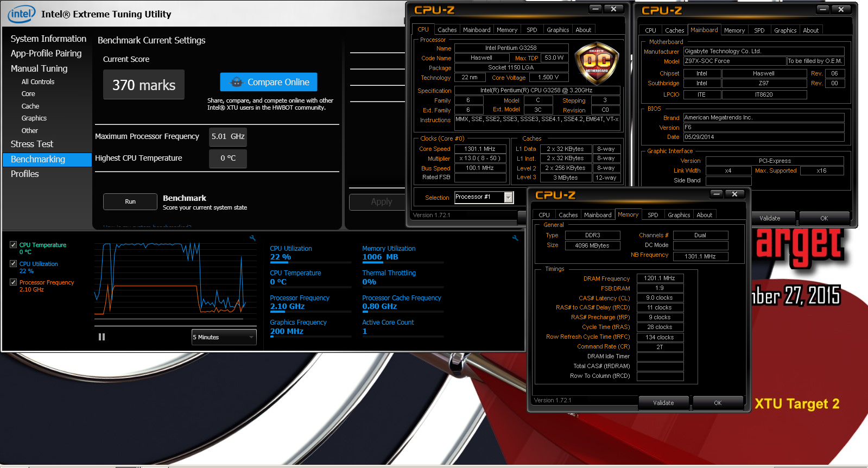Viewport: 868px width, 468px height.
Task: Minimize the Memory CPU-Z window
Action: pyautogui.click(x=717, y=194)
